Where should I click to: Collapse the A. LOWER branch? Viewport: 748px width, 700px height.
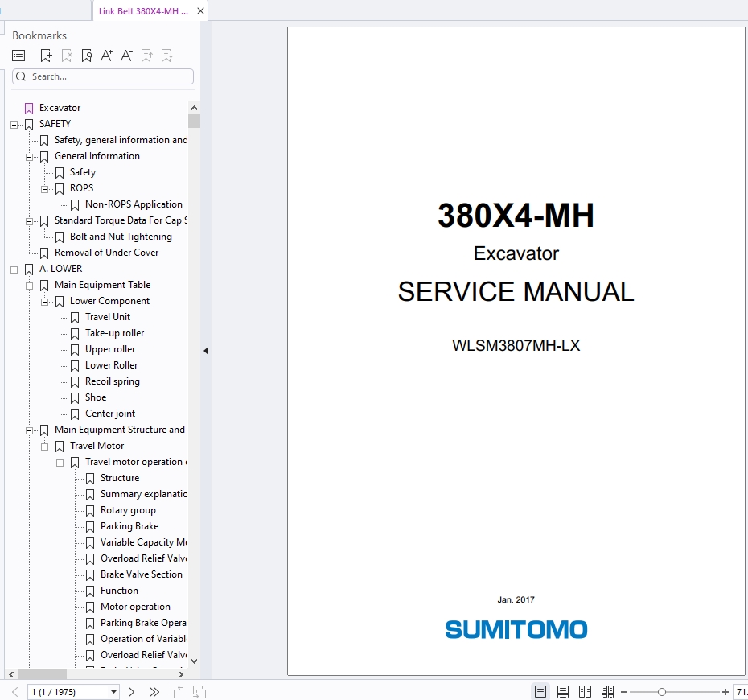pyautogui.click(x=14, y=270)
